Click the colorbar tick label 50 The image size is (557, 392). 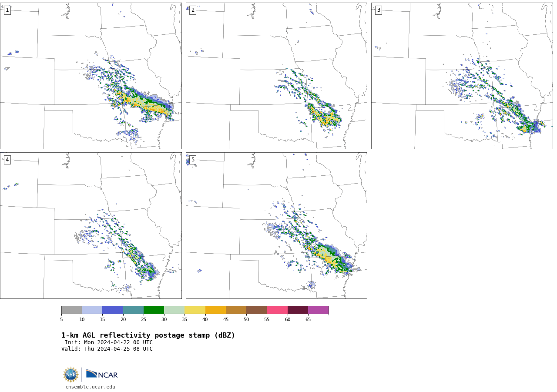click(246, 320)
